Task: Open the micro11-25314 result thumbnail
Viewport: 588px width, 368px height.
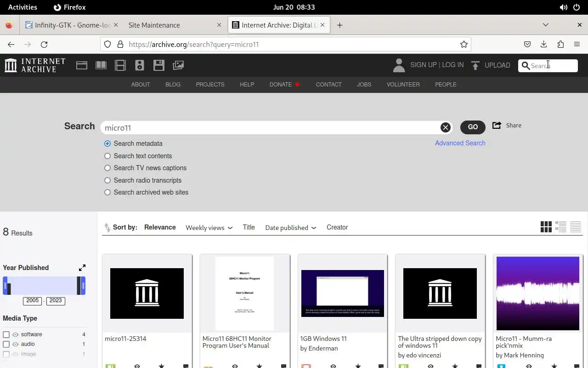Action: click(x=147, y=293)
